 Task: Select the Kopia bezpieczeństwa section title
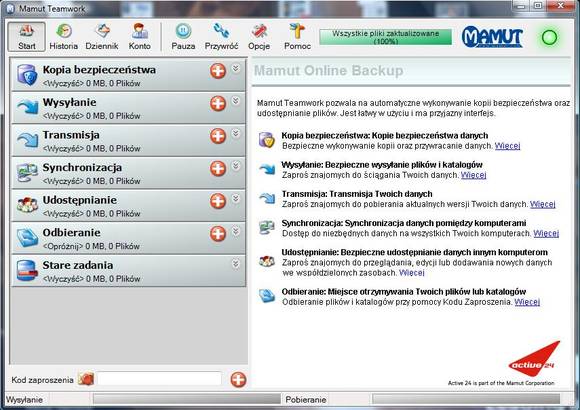point(99,70)
